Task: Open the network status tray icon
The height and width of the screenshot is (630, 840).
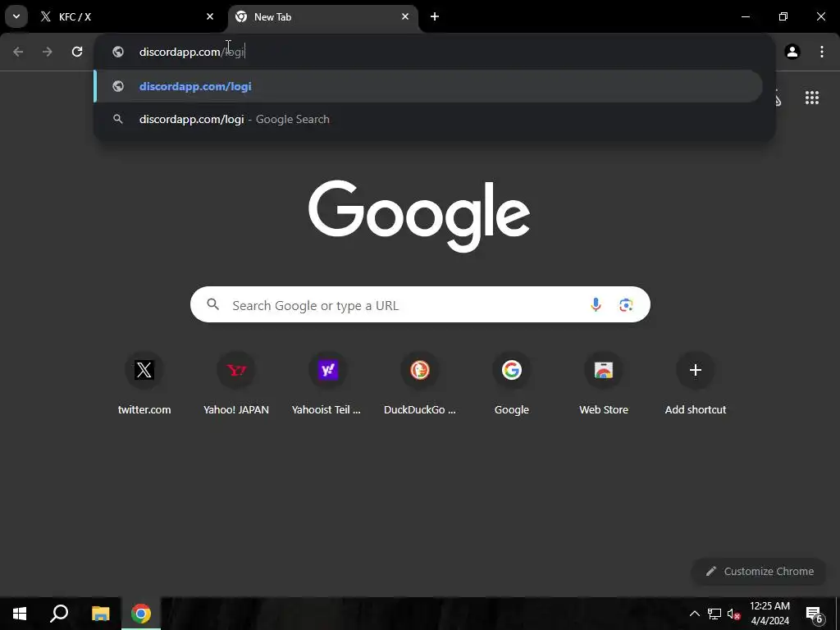Action: pos(714,614)
